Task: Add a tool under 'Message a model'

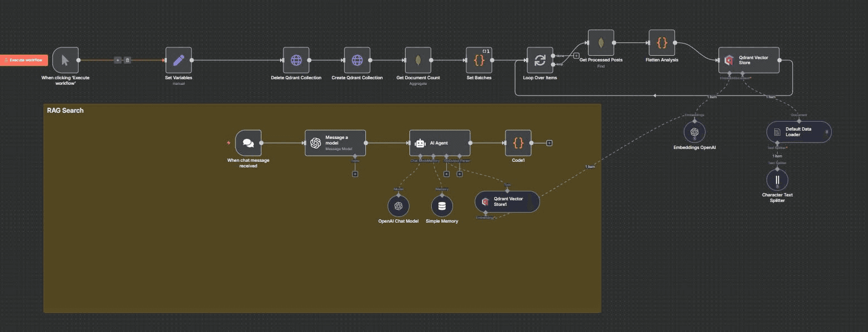Action: (x=355, y=174)
